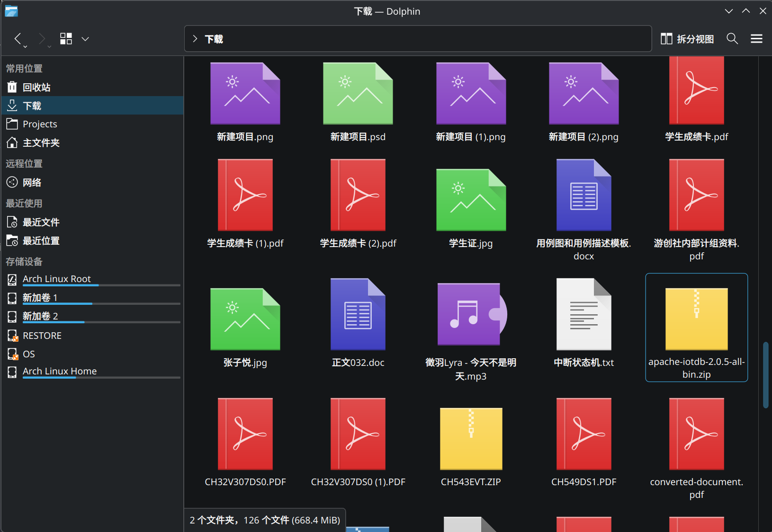Screen dimensions: 772x532
Task: Open 最近文件 (Recent Files)
Action: (x=41, y=222)
